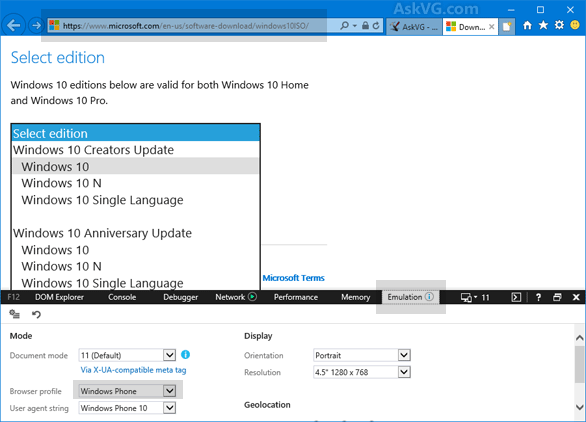Close the Down... browser tab
586x422 pixels.
[x=492, y=27]
